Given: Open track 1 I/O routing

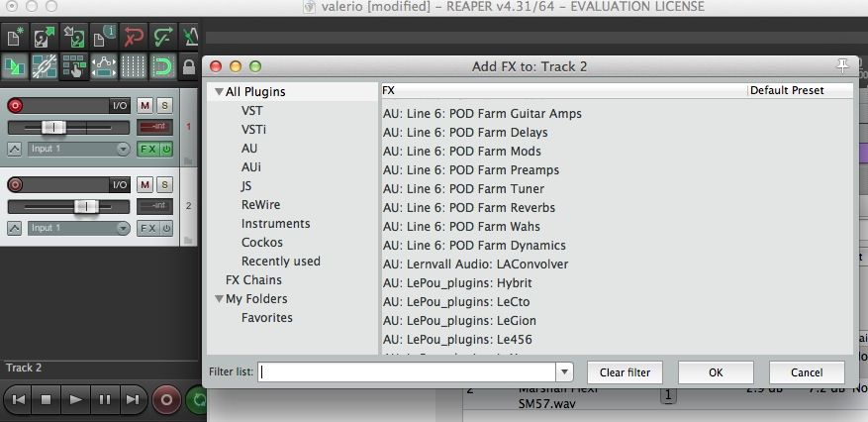Looking at the screenshot, I should pos(120,106).
